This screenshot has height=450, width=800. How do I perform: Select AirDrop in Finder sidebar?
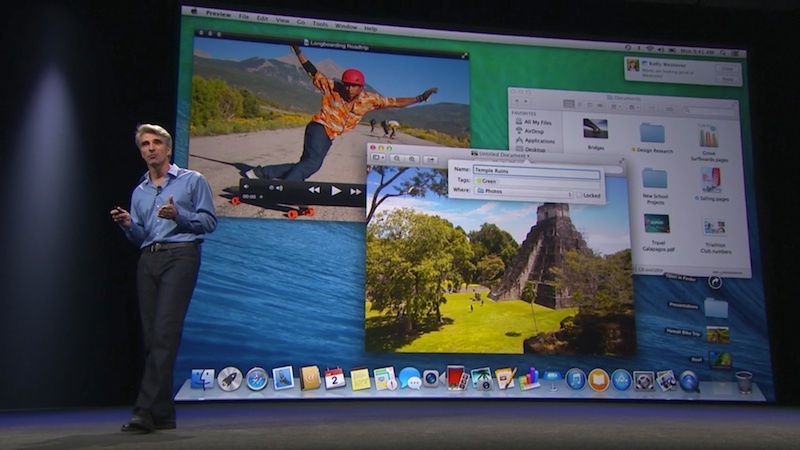(531, 131)
